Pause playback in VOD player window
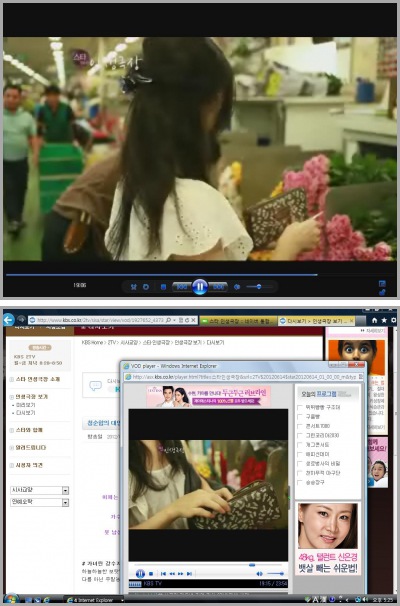Image resolution: width=400 pixels, height=606 pixels. [140, 574]
